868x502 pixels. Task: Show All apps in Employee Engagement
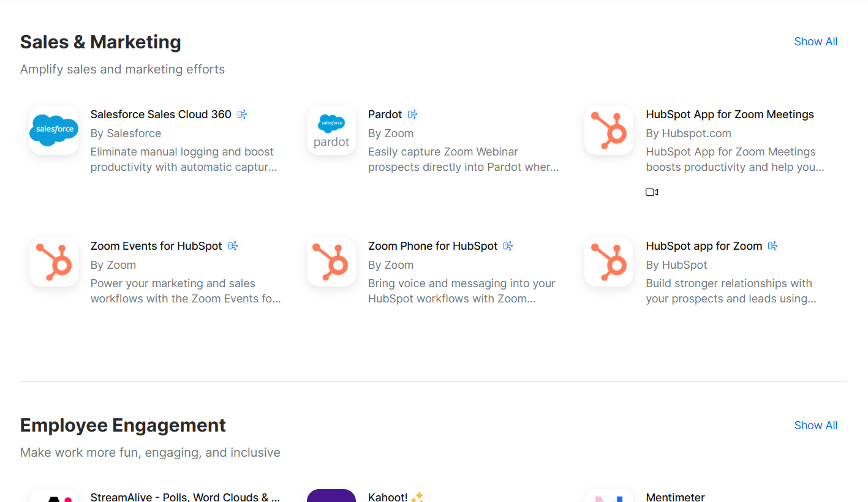click(815, 425)
